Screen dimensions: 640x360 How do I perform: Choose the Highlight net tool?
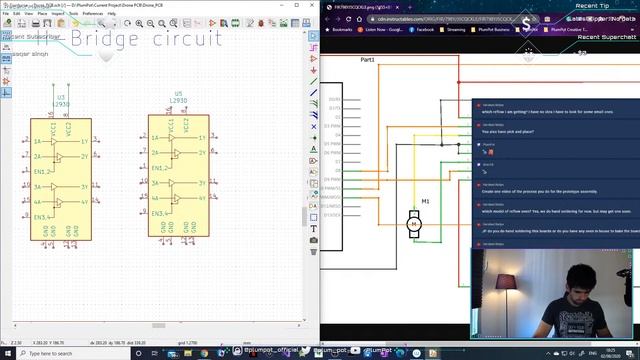click(x=313, y=48)
